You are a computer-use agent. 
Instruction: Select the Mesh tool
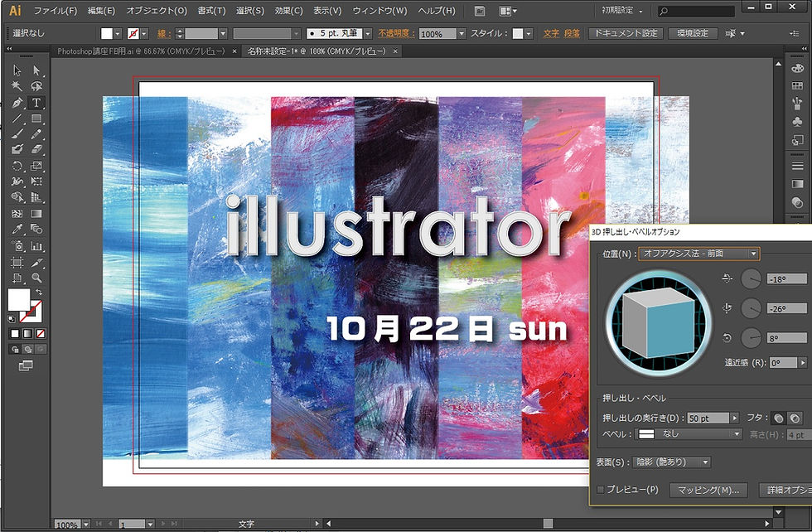pos(17,214)
